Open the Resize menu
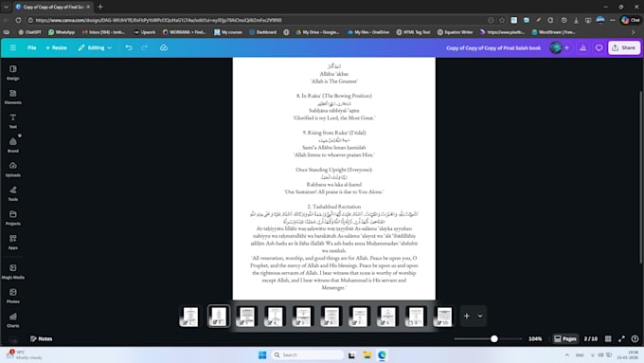 click(56, 47)
